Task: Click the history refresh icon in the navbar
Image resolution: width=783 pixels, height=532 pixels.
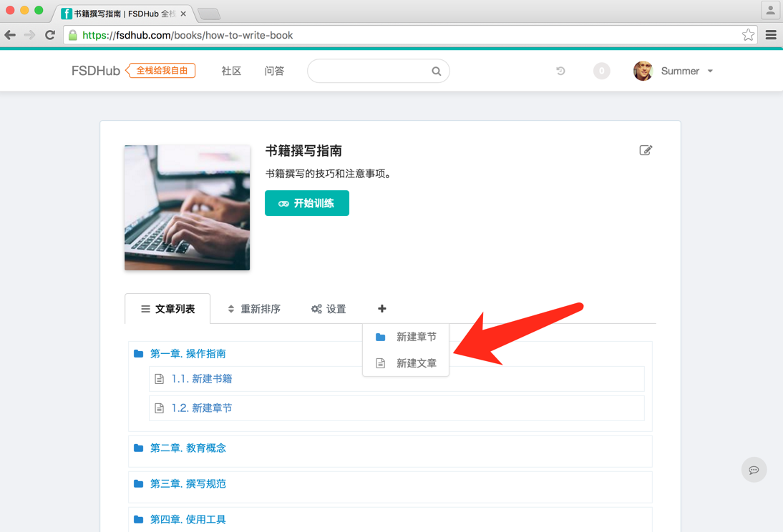Action: (560, 71)
